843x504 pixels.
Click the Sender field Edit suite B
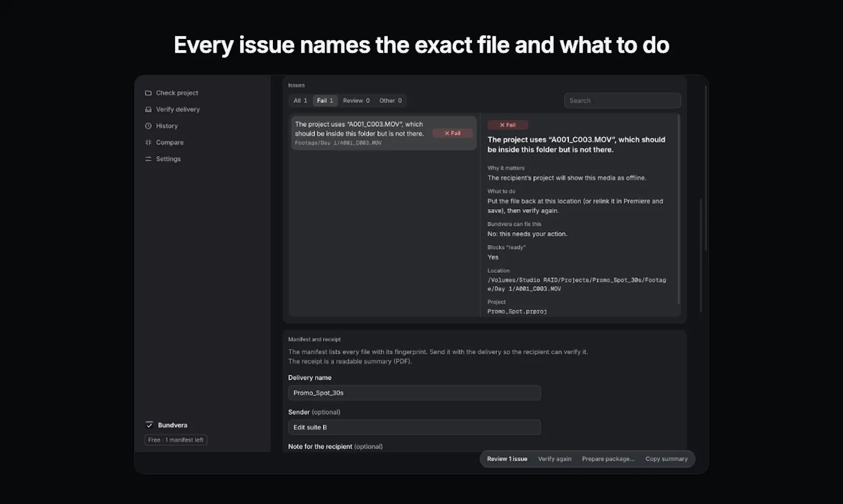pos(414,427)
